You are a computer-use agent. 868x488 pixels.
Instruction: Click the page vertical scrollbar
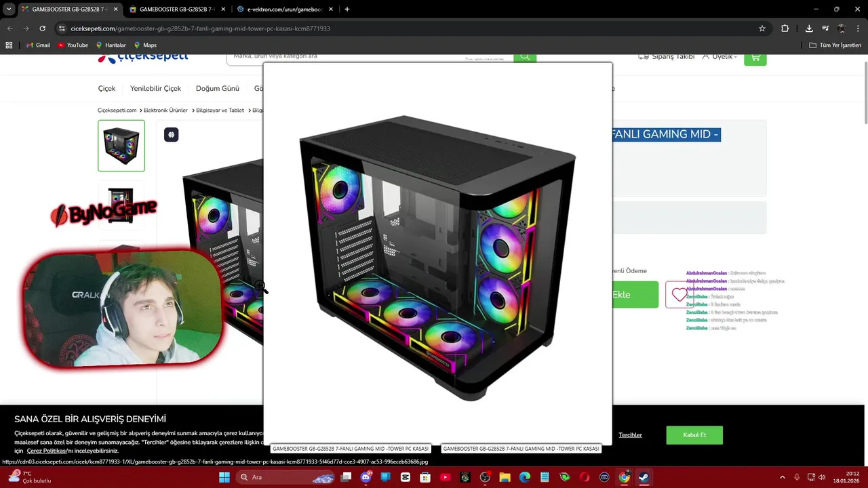coord(865,94)
